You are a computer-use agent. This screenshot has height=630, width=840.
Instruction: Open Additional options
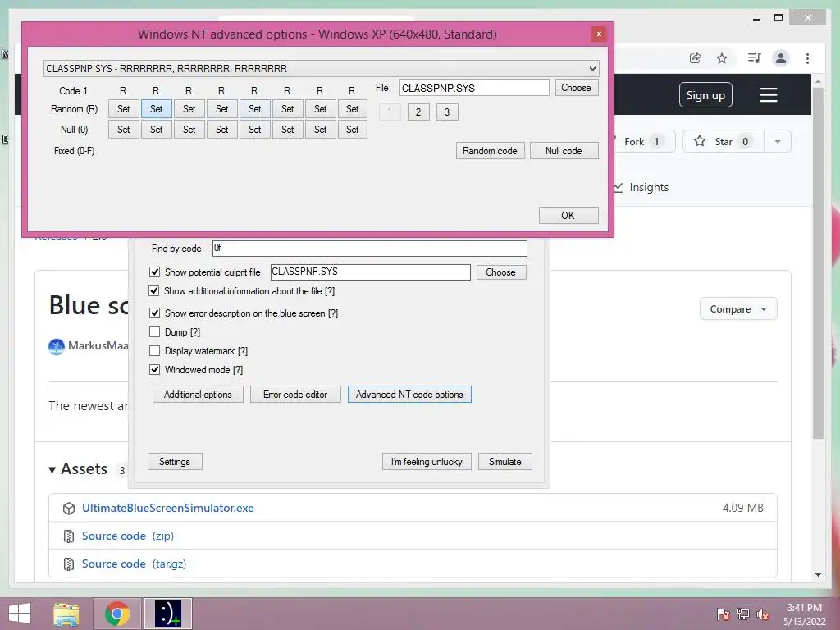click(x=198, y=395)
